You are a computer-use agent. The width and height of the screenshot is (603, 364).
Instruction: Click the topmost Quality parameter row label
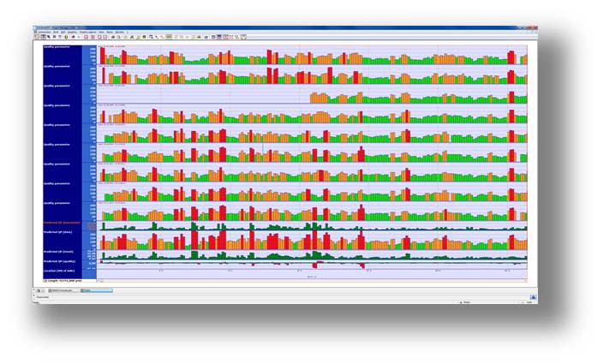(57, 47)
